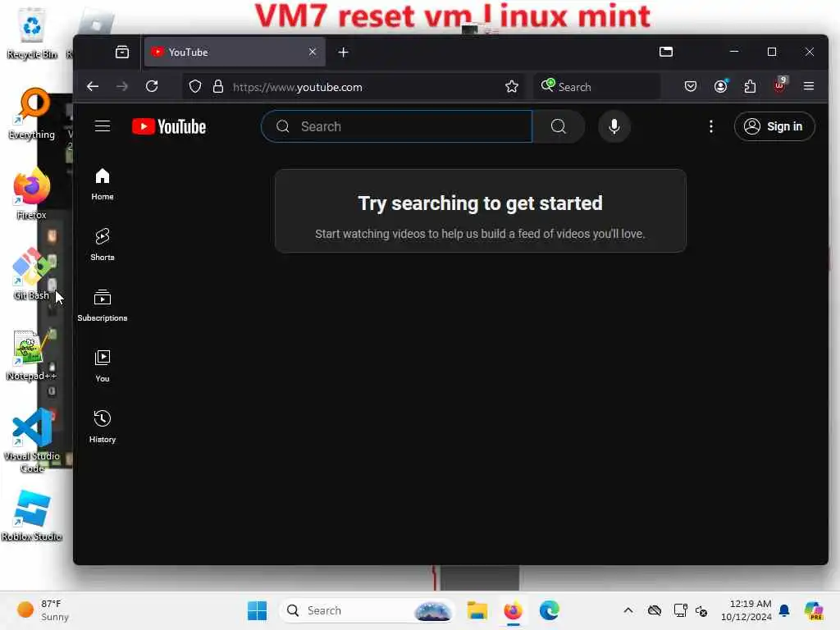Expand hidden system tray icons chevron
The height and width of the screenshot is (630, 840).
[x=628, y=610]
